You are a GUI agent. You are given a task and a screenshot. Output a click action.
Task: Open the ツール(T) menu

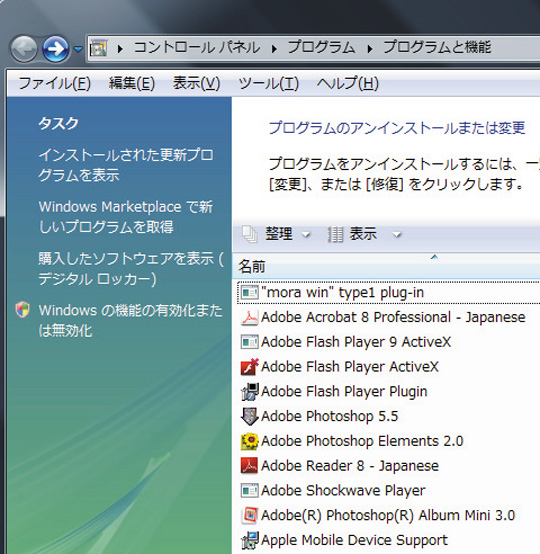coord(269,84)
